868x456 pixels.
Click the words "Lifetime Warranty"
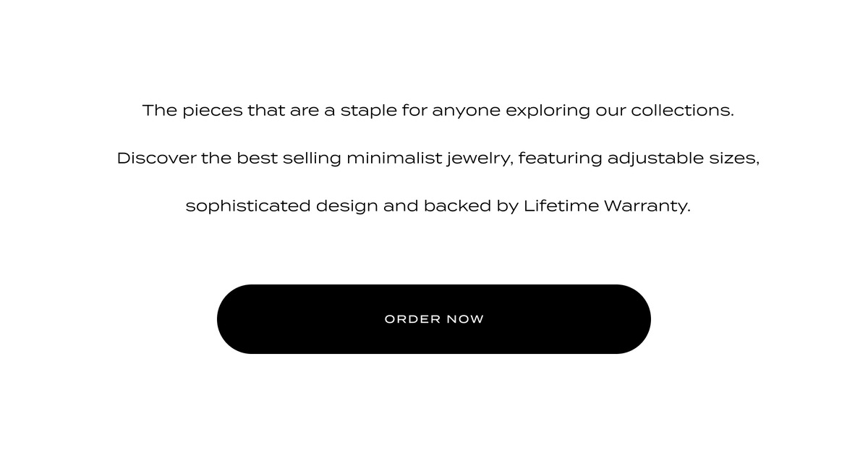(605, 206)
